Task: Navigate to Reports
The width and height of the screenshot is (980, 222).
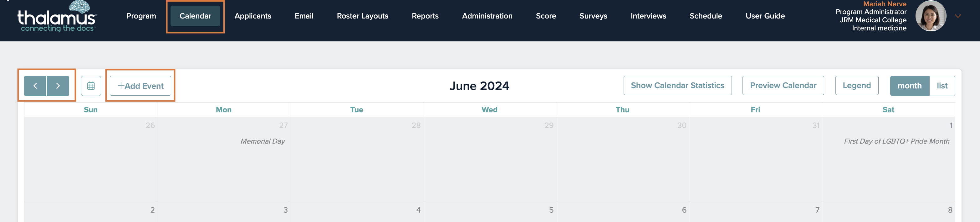Action: pos(425,16)
